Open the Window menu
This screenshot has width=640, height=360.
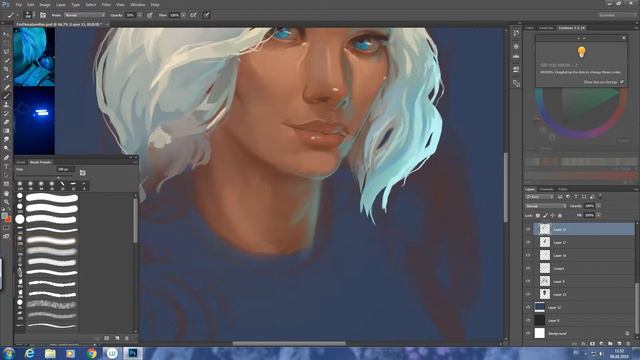[x=138, y=4]
